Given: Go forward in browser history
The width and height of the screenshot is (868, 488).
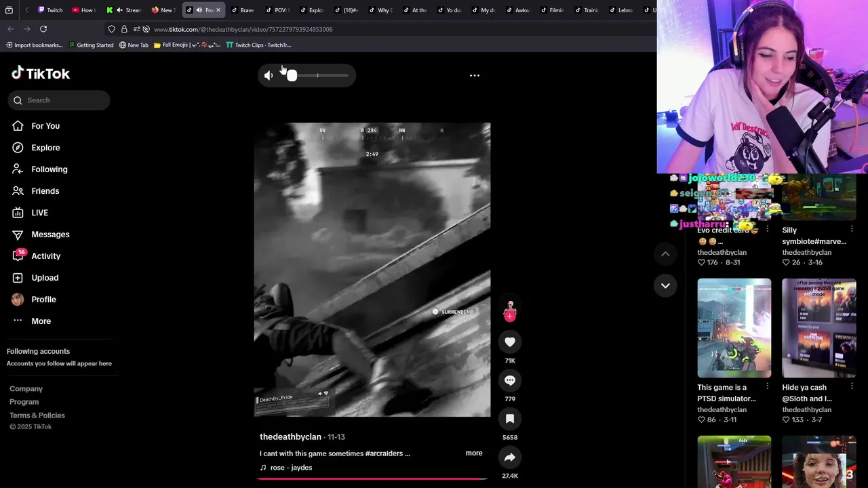Looking at the screenshot, I should coord(26,29).
